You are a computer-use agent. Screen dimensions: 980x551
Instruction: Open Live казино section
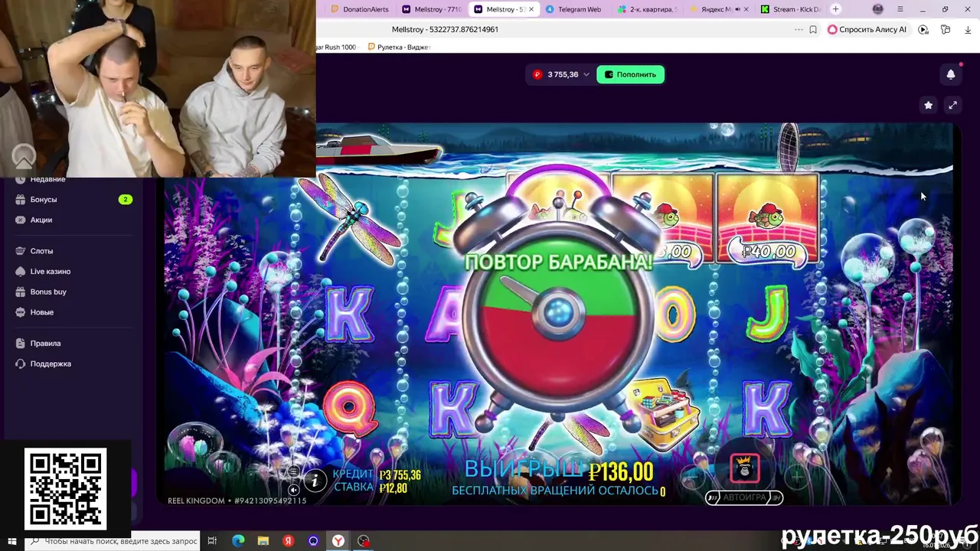pos(50,272)
